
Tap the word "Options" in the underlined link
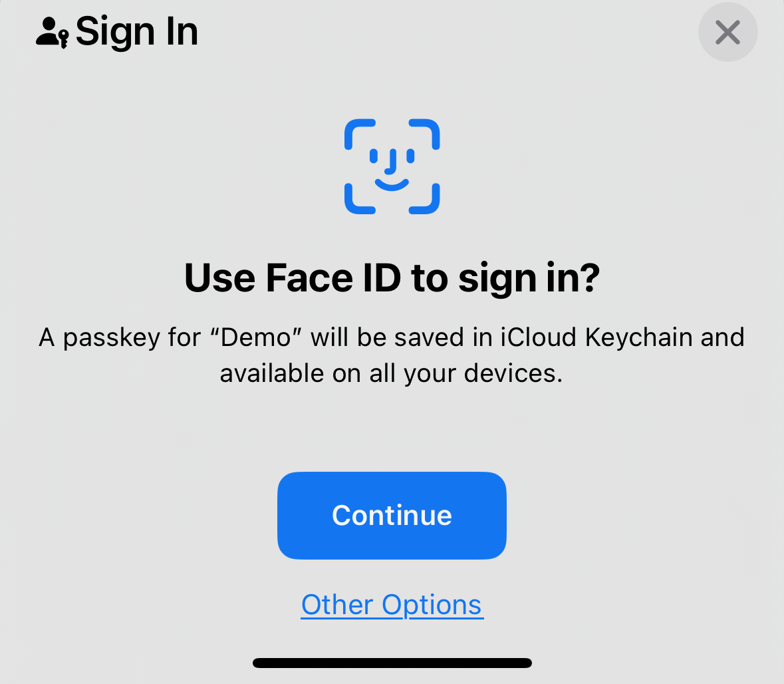(x=432, y=605)
